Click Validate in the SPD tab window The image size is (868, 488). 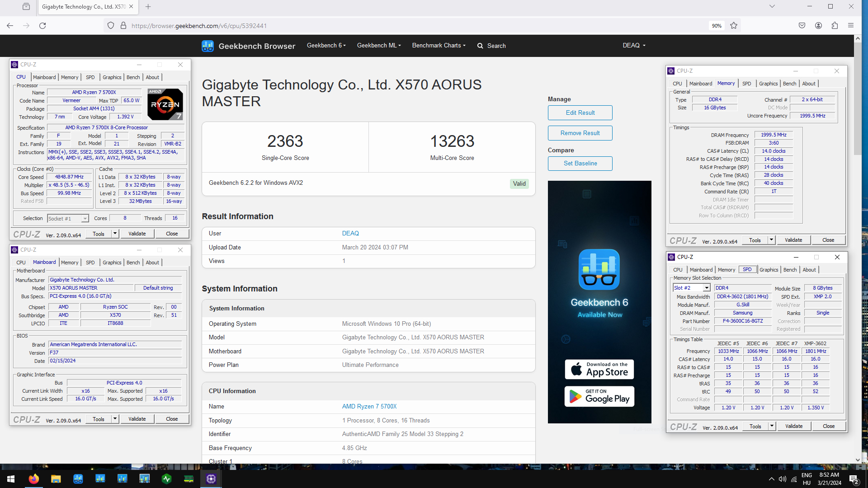click(x=794, y=426)
